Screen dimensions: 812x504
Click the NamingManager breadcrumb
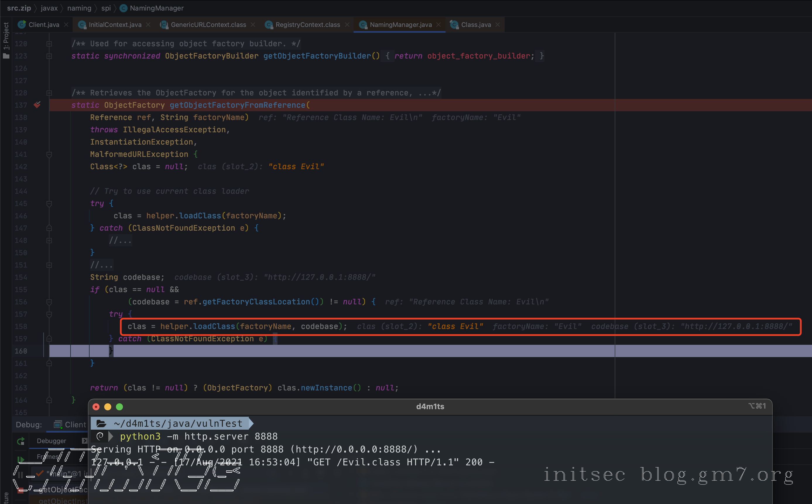(156, 8)
